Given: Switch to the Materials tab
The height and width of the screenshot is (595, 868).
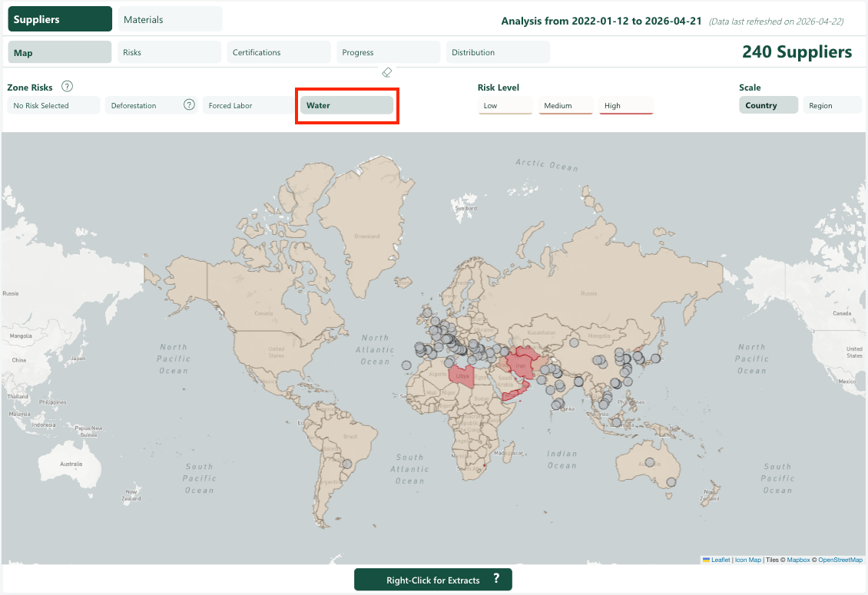Looking at the screenshot, I should coord(170,19).
